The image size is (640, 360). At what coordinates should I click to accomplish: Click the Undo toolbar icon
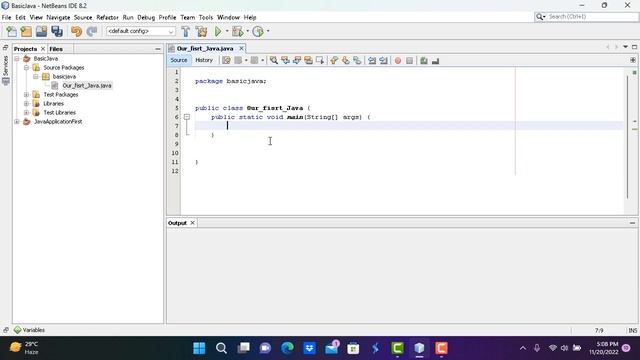[76, 31]
